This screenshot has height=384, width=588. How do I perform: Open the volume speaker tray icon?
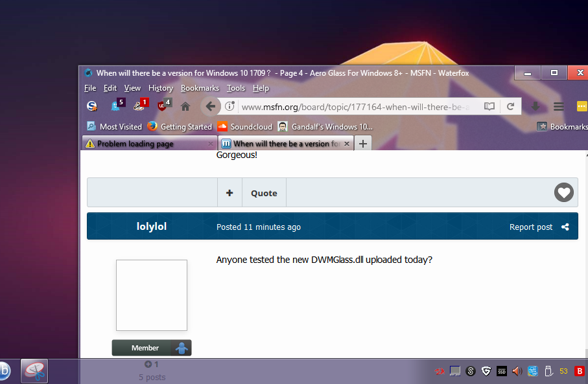click(x=517, y=371)
